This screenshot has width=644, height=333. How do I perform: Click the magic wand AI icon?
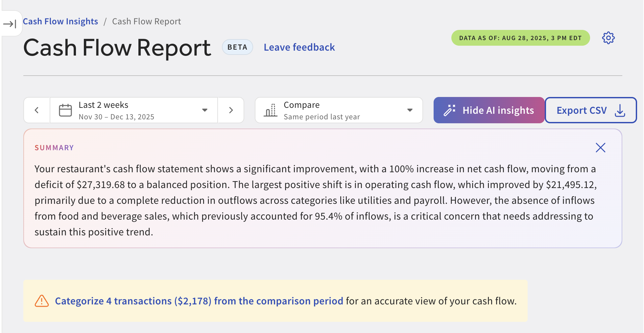coord(449,110)
